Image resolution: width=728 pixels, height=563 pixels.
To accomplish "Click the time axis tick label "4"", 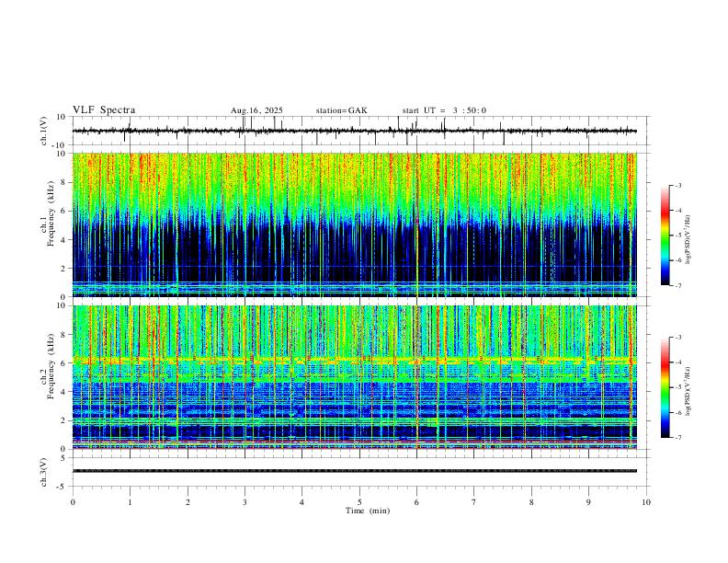I will point(301,502).
